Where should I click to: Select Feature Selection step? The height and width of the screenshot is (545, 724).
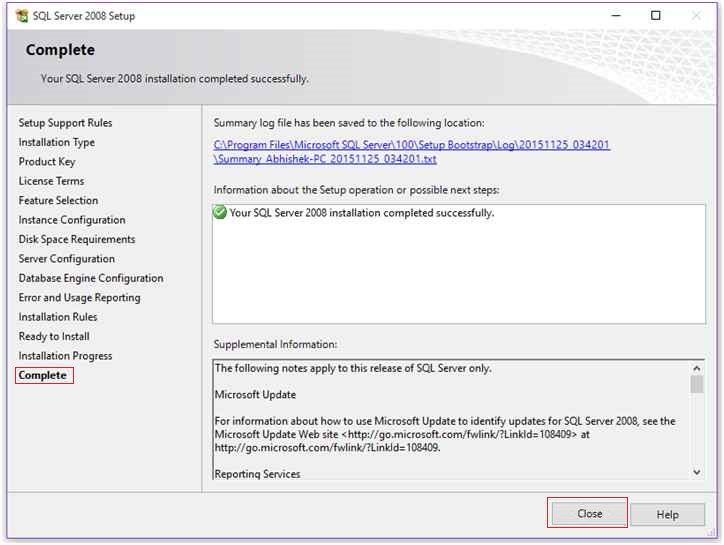tap(58, 200)
